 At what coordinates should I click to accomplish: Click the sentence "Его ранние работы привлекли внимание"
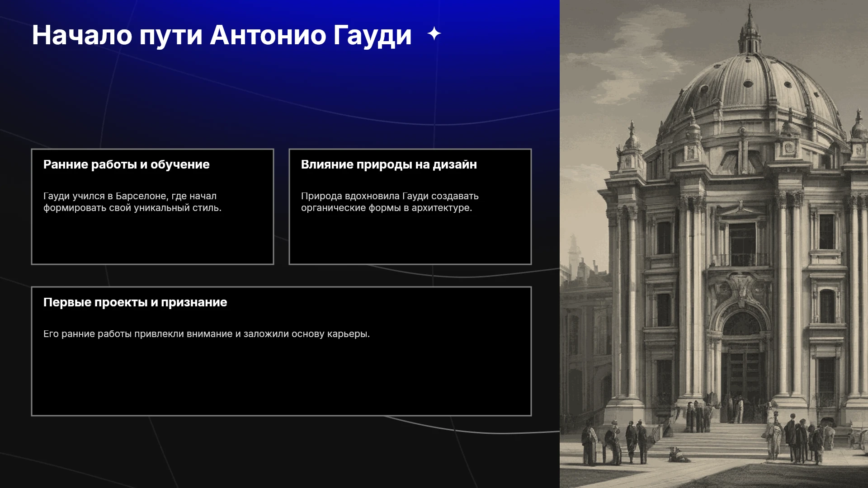(x=207, y=334)
